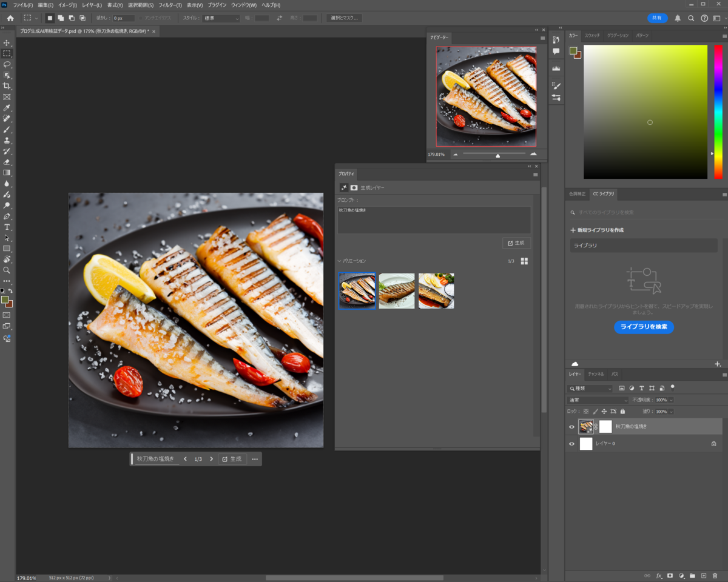Select the Brush tool
This screenshot has width=728, height=582.
click(7, 130)
